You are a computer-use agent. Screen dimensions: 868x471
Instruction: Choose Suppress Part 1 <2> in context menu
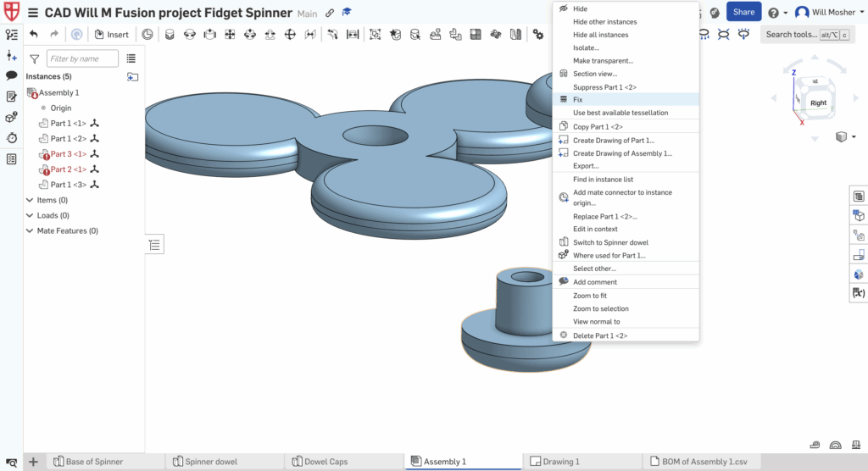tap(604, 87)
